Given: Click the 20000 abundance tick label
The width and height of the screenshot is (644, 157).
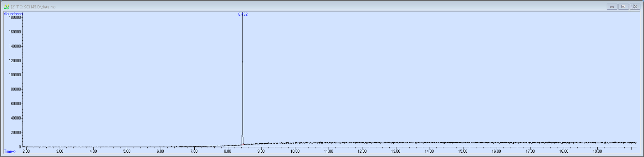Looking at the screenshot, I should pyautogui.click(x=15, y=133).
